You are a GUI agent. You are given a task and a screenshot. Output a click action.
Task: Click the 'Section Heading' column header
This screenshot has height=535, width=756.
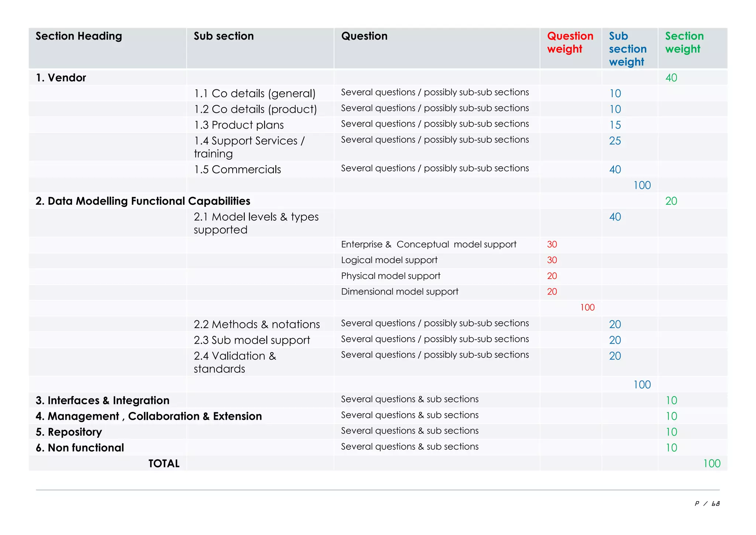click(79, 36)
